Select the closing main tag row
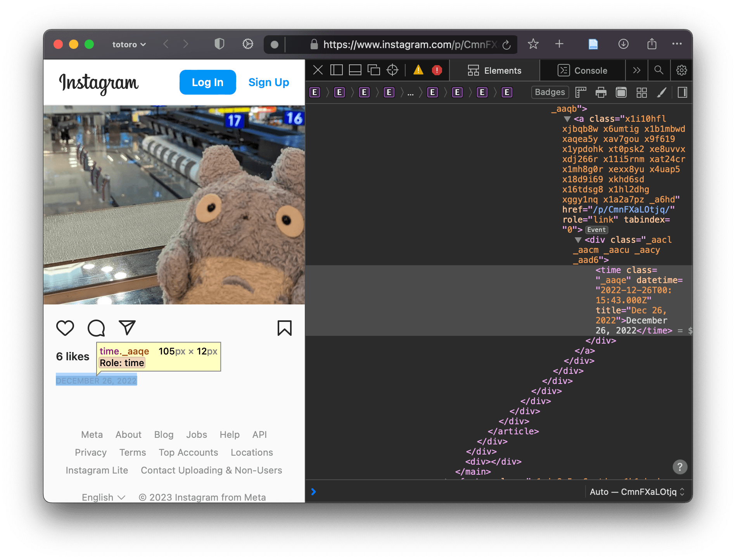Viewport: 736px width, 560px height. [x=473, y=472]
